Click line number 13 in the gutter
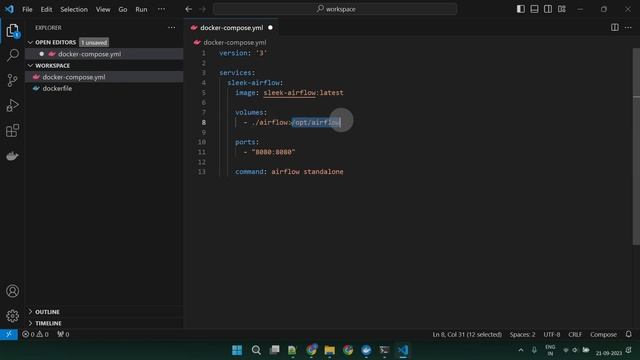The width and height of the screenshot is (640, 360). 202,171
